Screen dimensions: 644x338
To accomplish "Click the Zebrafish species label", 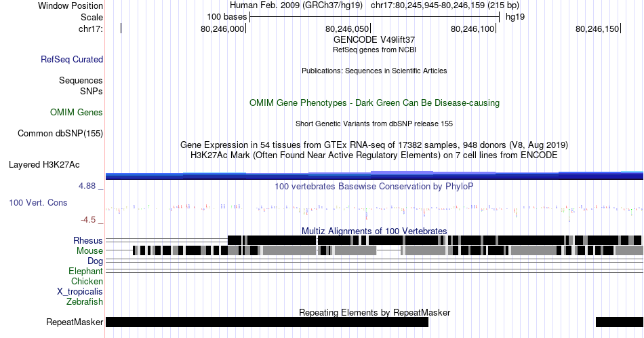I will pyautogui.click(x=84, y=301).
